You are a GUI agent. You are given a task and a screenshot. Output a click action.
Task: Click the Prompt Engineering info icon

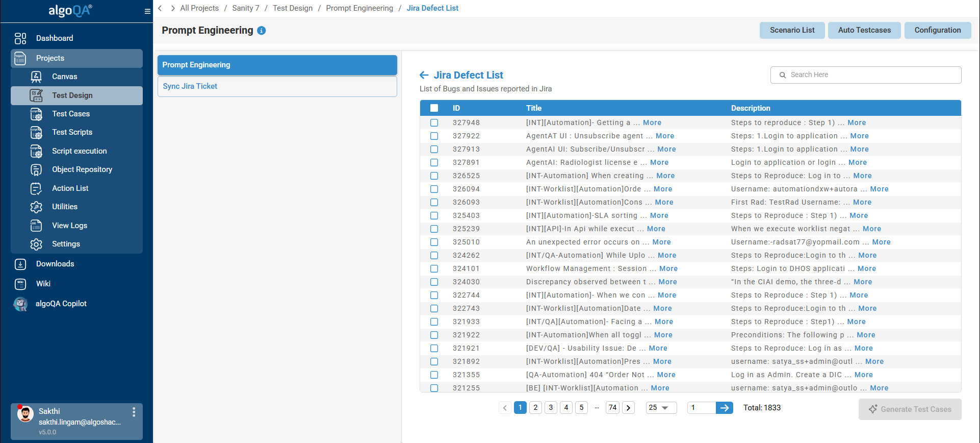click(262, 31)
